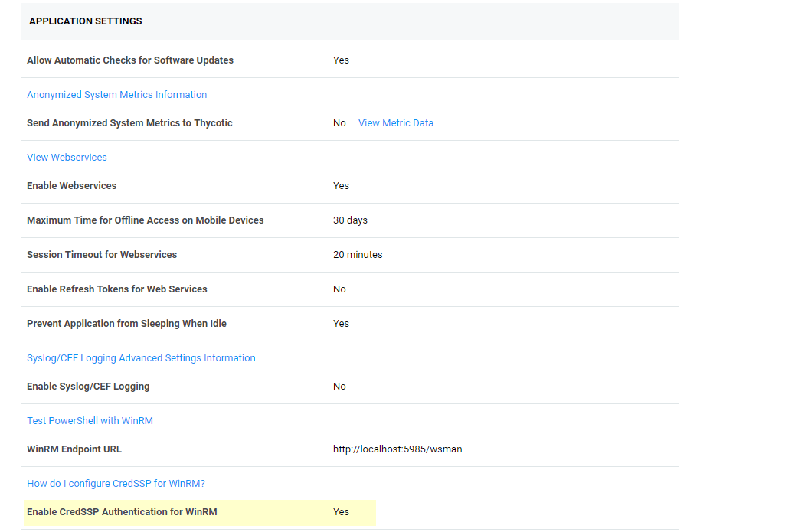Click the Application Settings section header
The image size is (808, 532).
click(86, 21)
